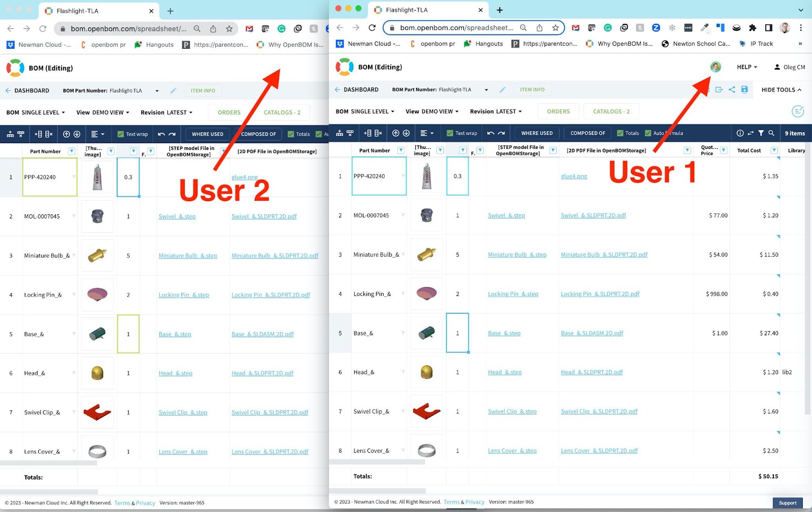Click the share icon in right window
The height and width of the screenshot is (512, 812).
click(732, 89)
